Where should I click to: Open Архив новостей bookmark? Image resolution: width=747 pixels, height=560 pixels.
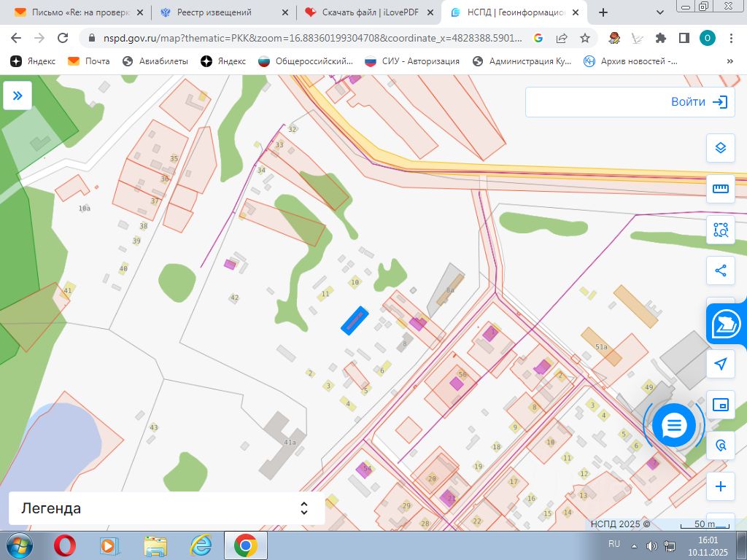click(630, 61)
